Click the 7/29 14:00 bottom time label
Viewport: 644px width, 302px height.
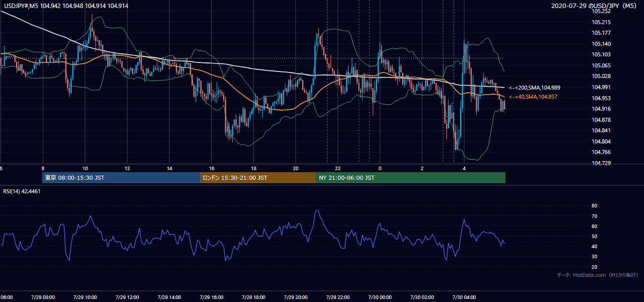pyautogui.click(x=169, y=297)
